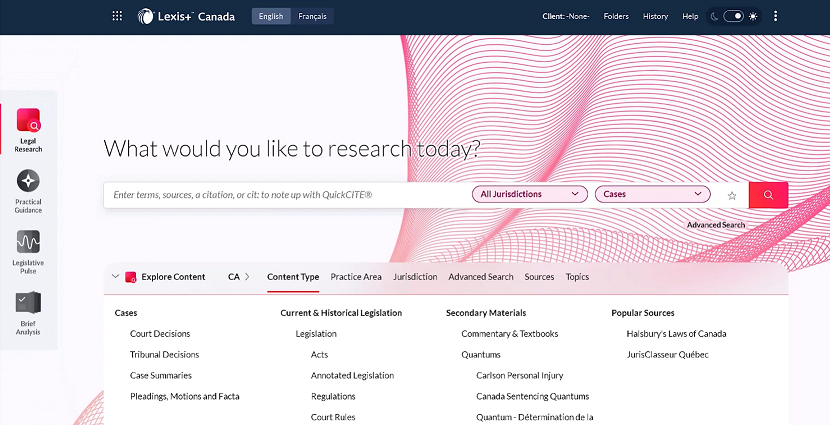Image resolution: width=830 pixels, height=425 pixels.
Task: Click the favorites star icon
Action: click(732, 196)
